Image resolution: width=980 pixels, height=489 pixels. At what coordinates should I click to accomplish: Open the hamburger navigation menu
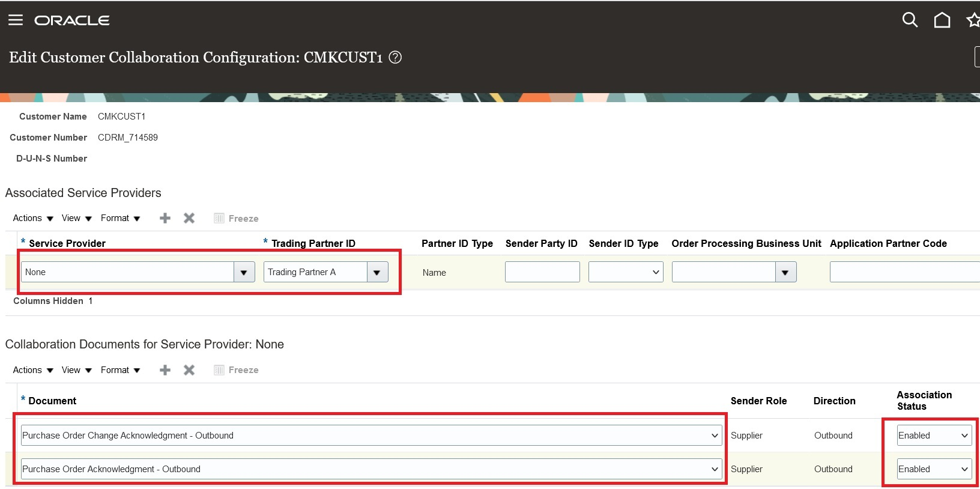[16, 20]
